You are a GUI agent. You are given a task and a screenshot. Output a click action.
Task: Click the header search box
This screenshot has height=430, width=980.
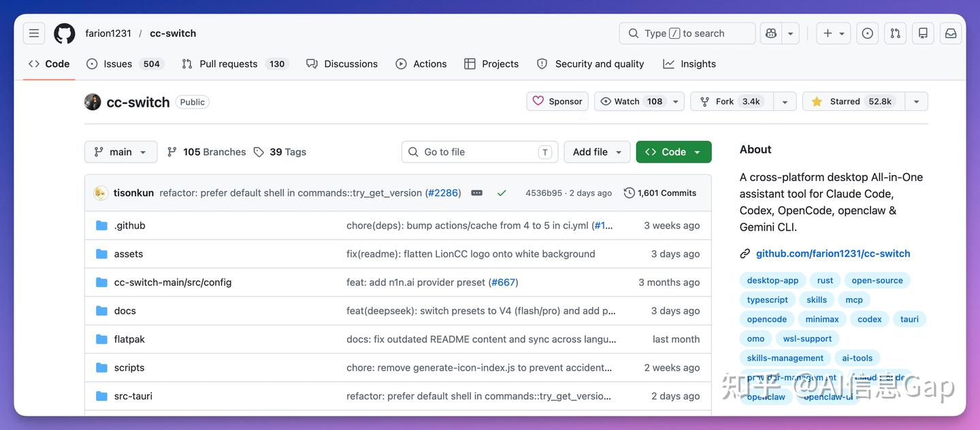(x=687, y=33)
